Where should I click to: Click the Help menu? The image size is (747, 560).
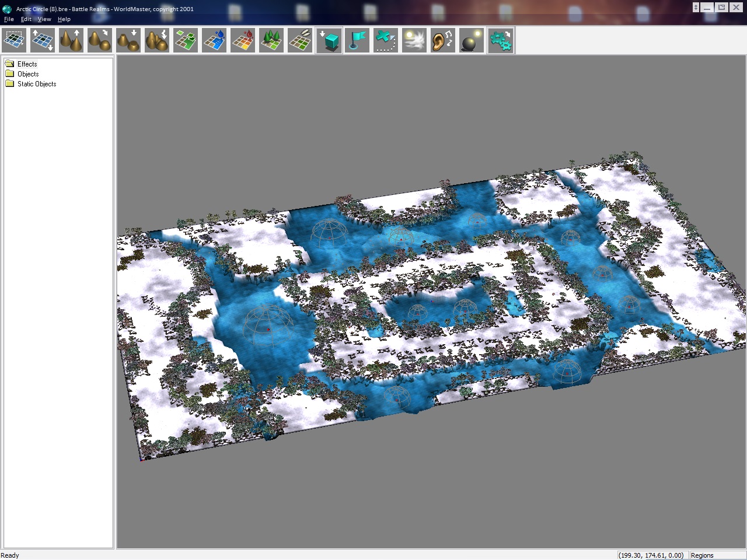coord(64,19)
